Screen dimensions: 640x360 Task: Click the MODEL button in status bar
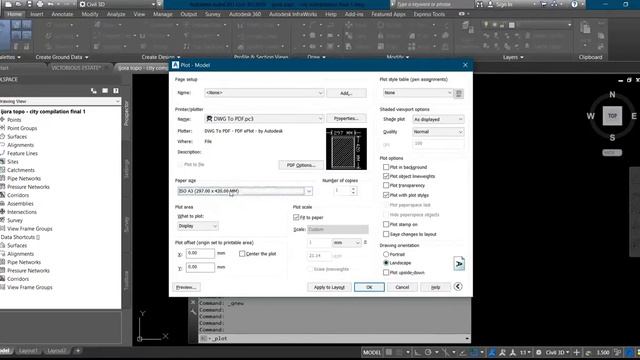coord(372,352)
